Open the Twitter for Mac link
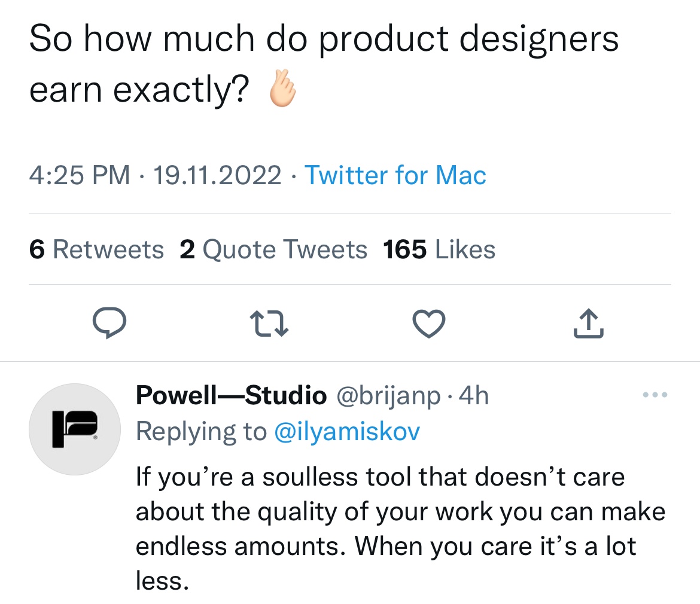The image size is (700, 604). (395, 175)
